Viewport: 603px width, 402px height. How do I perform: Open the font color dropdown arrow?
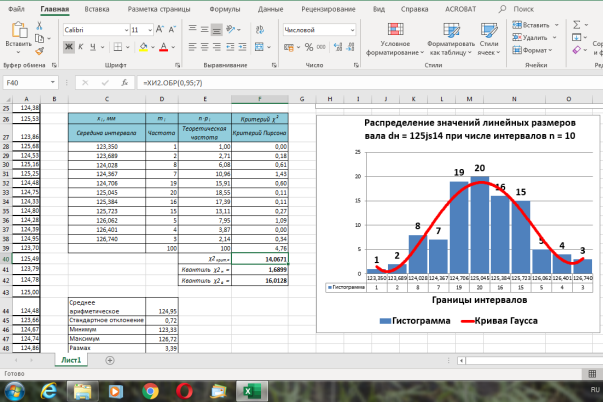click(173, 47)
